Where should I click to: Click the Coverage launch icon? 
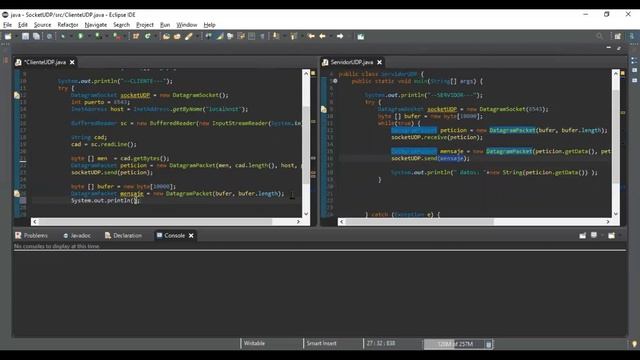pos(98,36)
